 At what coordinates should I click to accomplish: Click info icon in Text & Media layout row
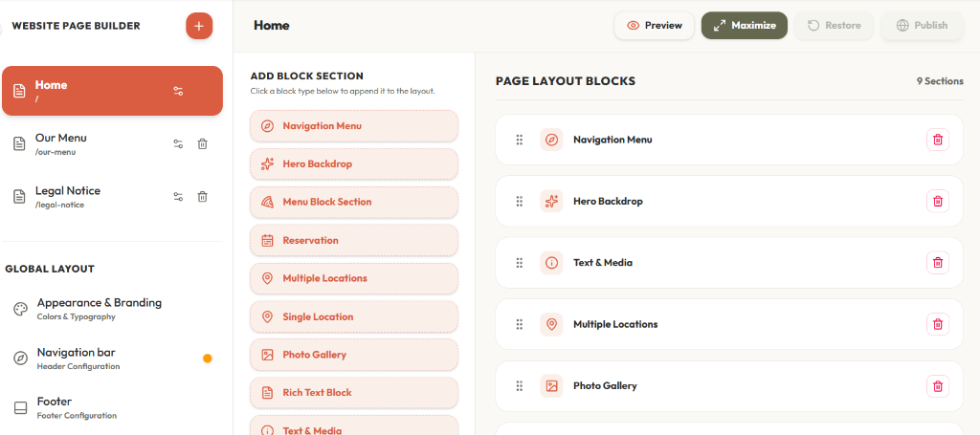point(551,263)
